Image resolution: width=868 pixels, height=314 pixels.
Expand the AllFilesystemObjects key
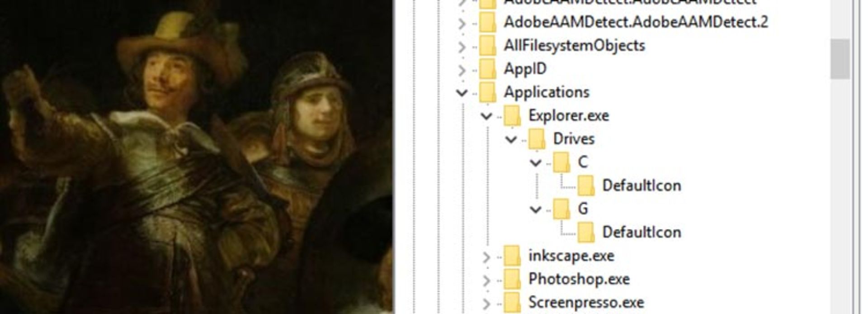pyautogui.click(x=462, y=47)
